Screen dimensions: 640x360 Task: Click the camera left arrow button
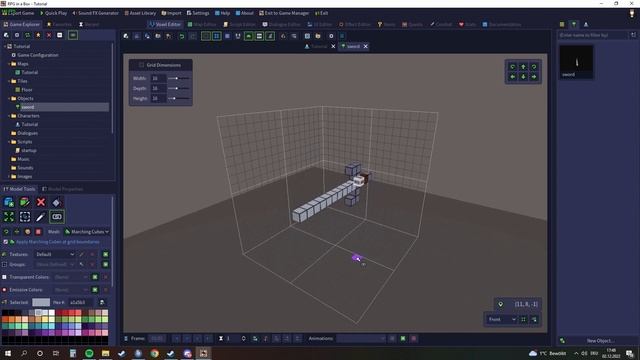click(x=513, y=77)
